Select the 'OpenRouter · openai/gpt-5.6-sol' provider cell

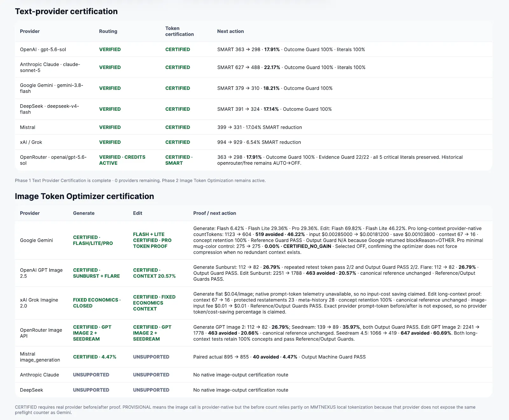pos(53,160)
